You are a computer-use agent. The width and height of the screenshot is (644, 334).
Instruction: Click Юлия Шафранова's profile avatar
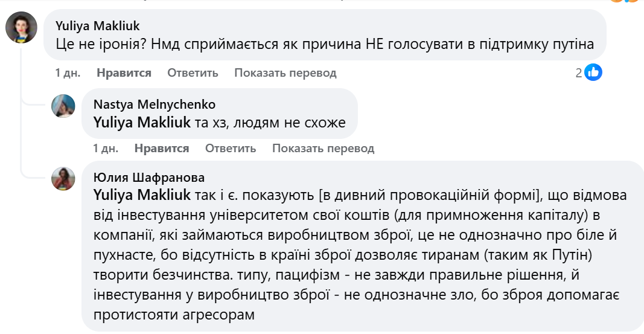coord(63,178)
